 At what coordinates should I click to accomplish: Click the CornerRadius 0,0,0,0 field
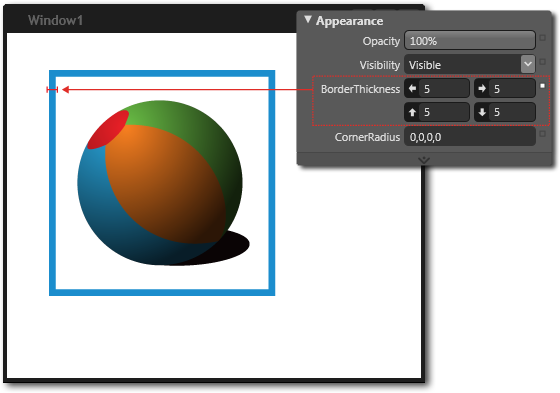pyautogui.click(x=470, y=137)
